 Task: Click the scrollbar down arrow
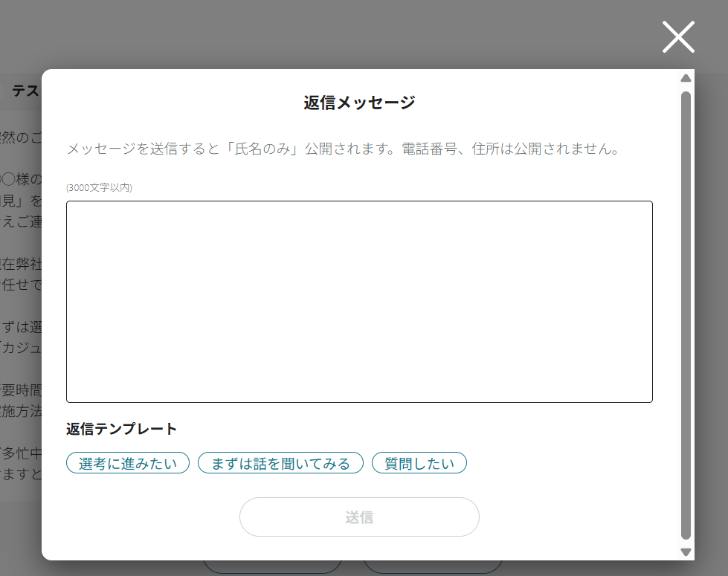[686, 552]
